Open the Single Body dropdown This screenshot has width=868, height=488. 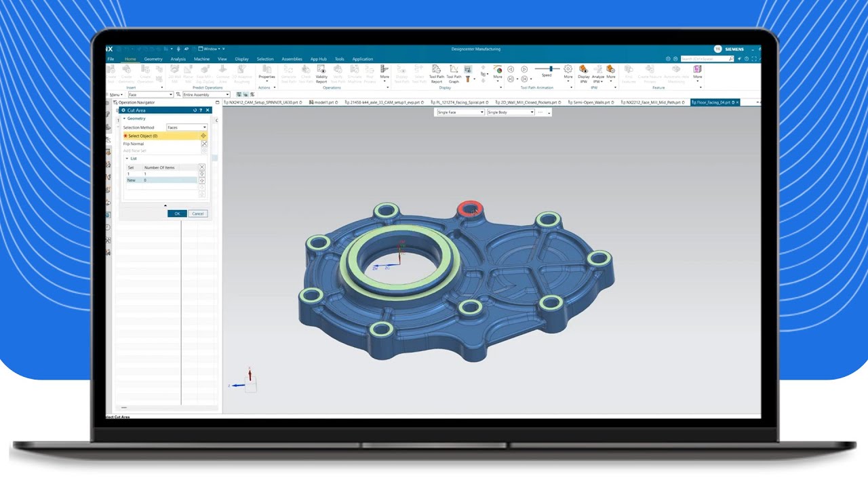tap(510, 112)
